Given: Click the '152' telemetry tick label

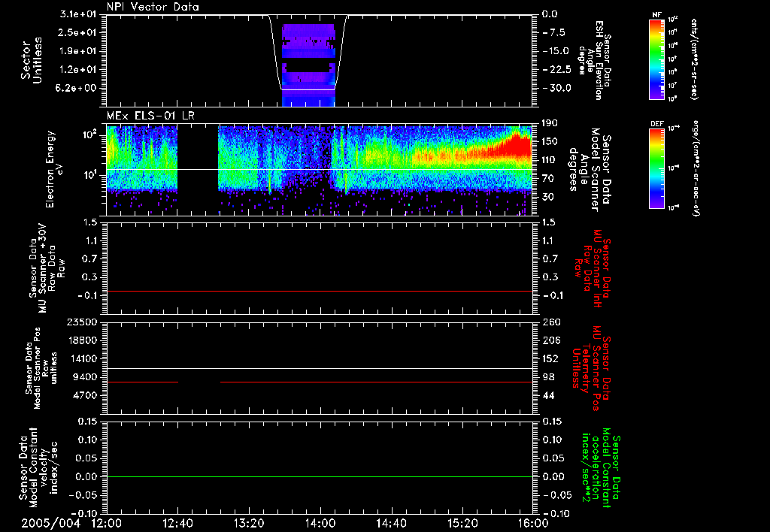Looking at the screenshot, I should coord(551,358).
